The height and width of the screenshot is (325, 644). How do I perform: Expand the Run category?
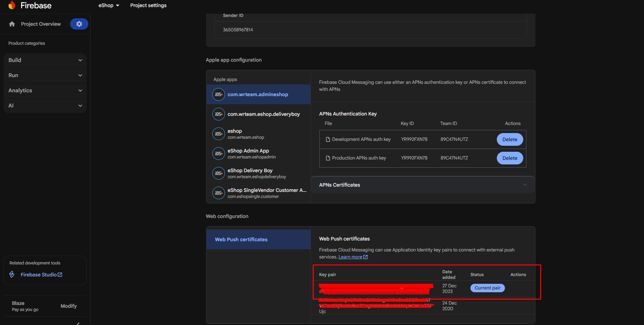tap(45, 75)
